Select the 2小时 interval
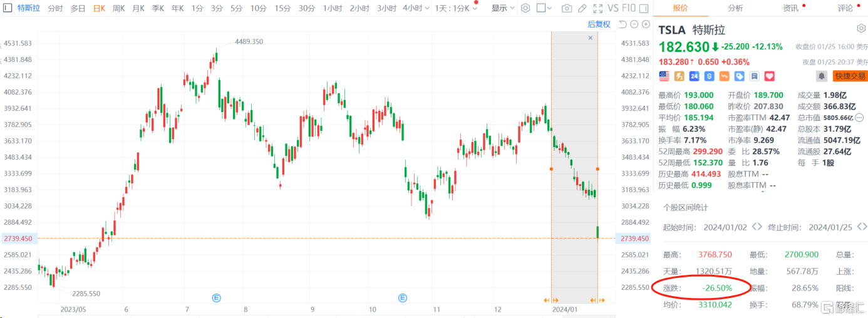Image resolution: width=868 pixels, height=318 pixels. point(359,8)
